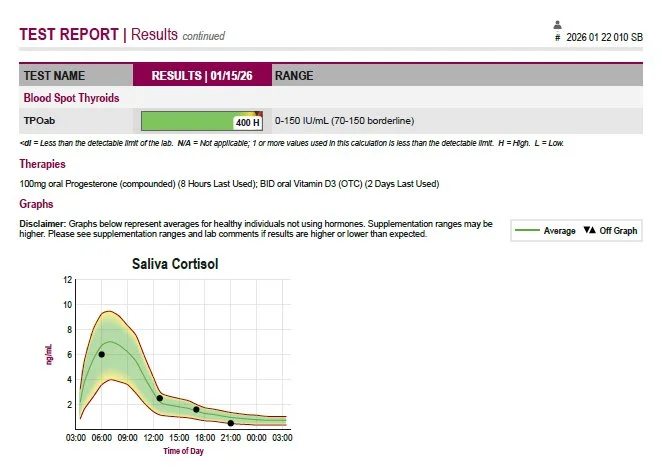Select the cortisol data point near 13:00
This screenshot has height=474, width=662.
[160, 398]
